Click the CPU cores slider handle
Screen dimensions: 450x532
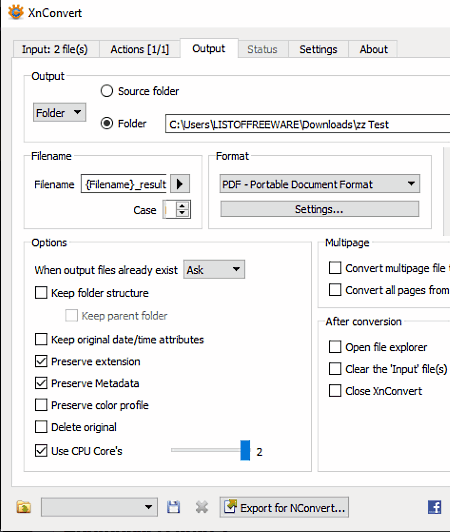click(245, 450)
